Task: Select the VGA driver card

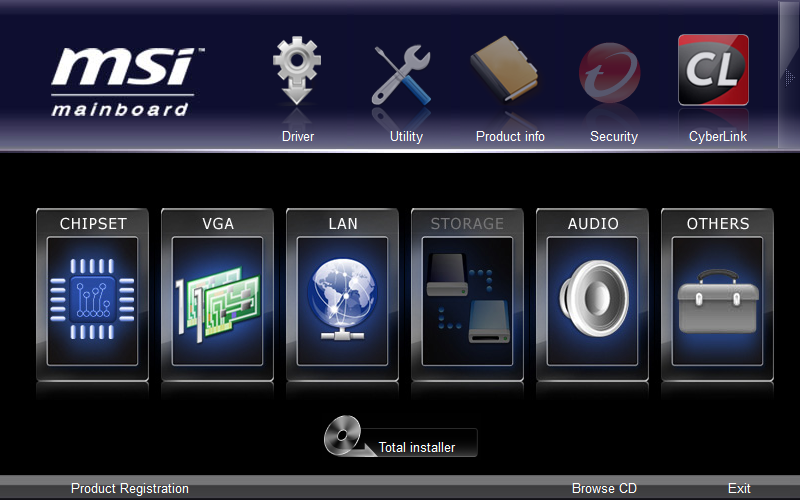Action: [217, 294]
